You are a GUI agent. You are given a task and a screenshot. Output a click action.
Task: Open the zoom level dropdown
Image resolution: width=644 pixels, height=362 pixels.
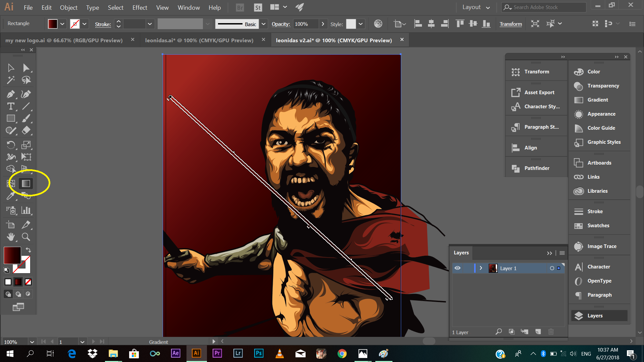32,342
